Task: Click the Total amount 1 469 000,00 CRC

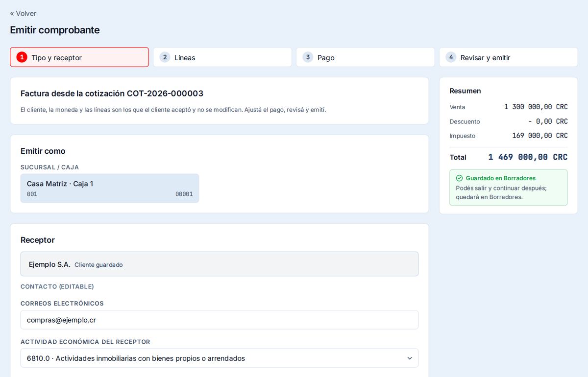Action: [528, 157]
